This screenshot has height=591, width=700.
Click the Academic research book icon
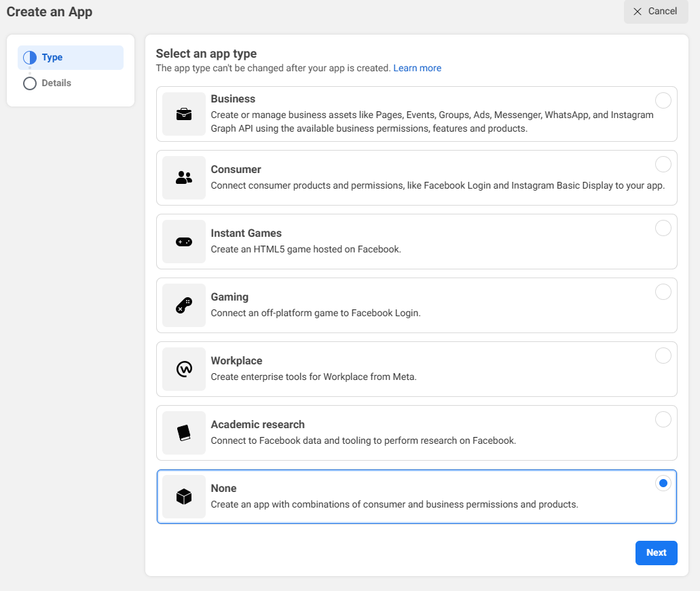pos(184,433)
